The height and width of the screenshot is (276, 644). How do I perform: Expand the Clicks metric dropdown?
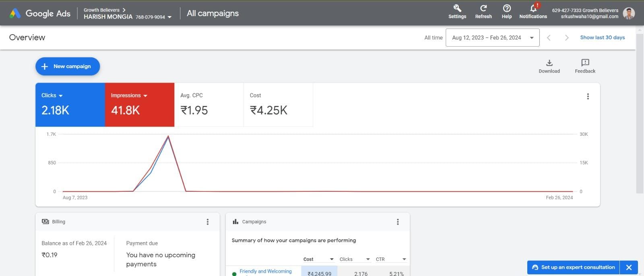[x=61, y=96]
